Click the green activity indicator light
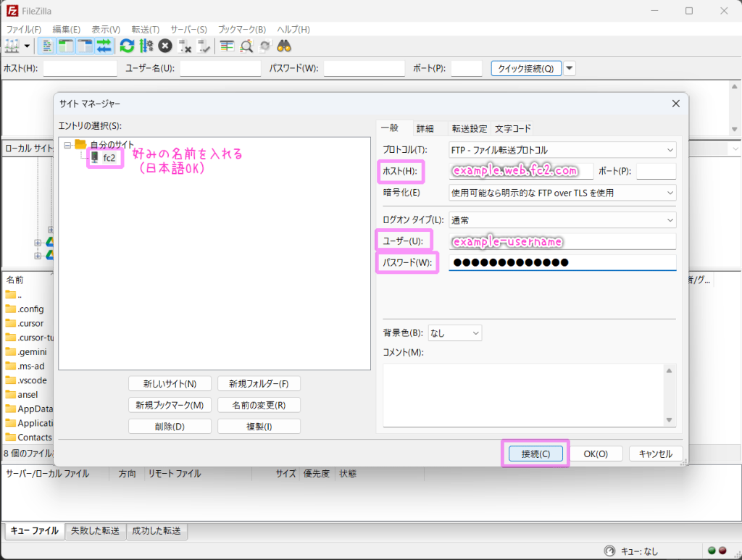Viewport: 742px width, 560px height. pyautogui.click(x=712, y=551)
